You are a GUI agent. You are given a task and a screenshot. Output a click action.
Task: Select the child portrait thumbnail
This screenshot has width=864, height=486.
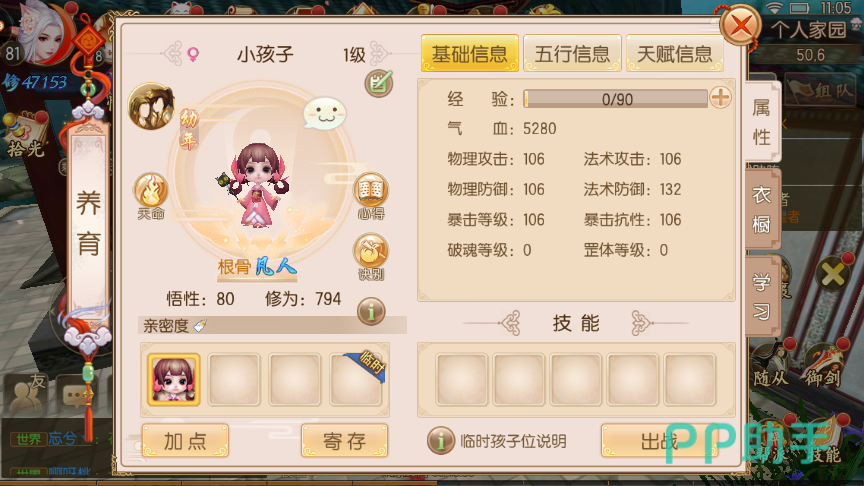coord(174,380)
